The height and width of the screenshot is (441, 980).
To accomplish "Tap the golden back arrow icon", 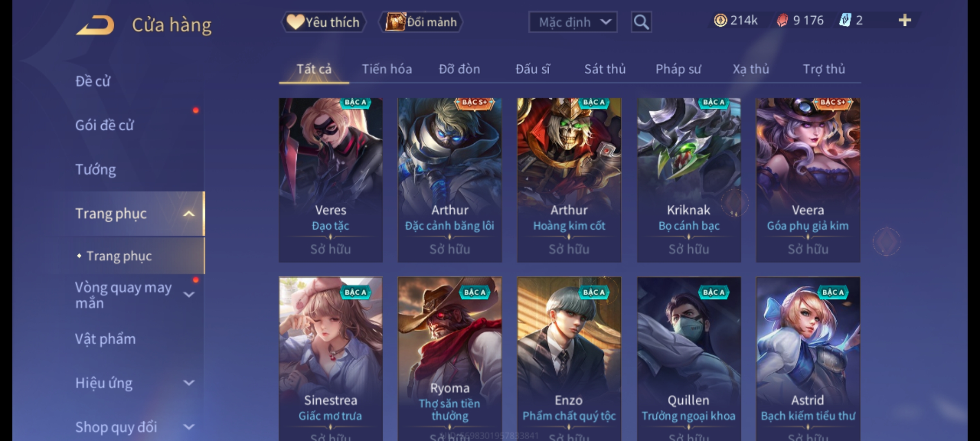I will 95,25.
